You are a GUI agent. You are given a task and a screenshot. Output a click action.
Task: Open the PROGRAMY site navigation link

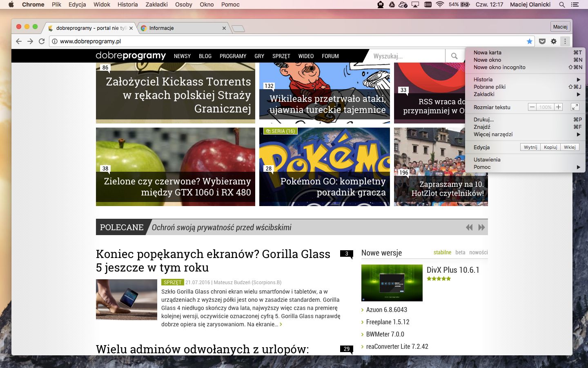233,56
